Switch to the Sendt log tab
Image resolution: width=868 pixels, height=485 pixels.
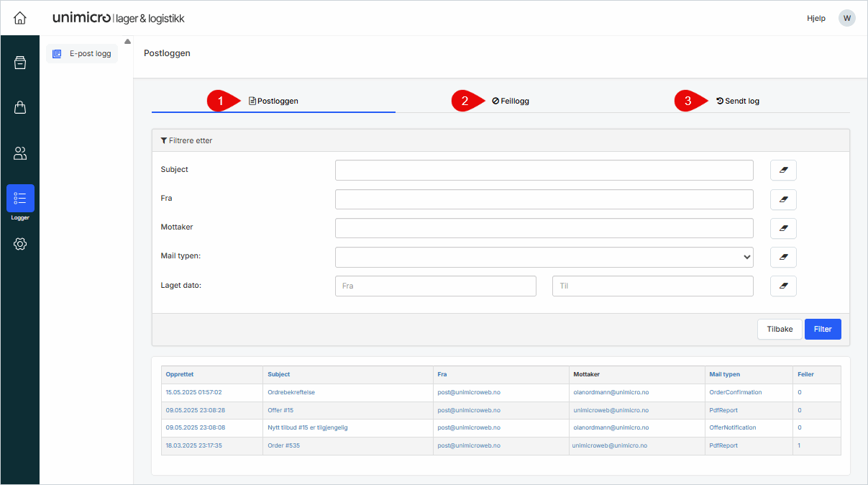coord(738,101)
